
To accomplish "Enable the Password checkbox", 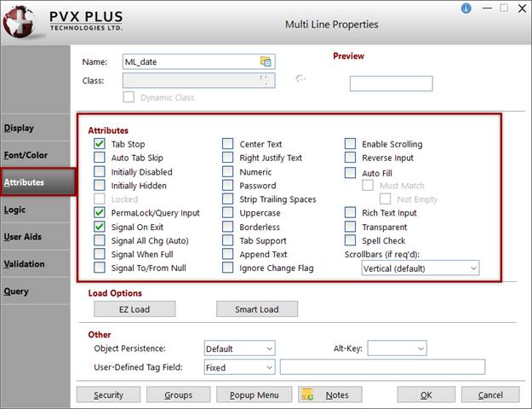I will [227, 186].
